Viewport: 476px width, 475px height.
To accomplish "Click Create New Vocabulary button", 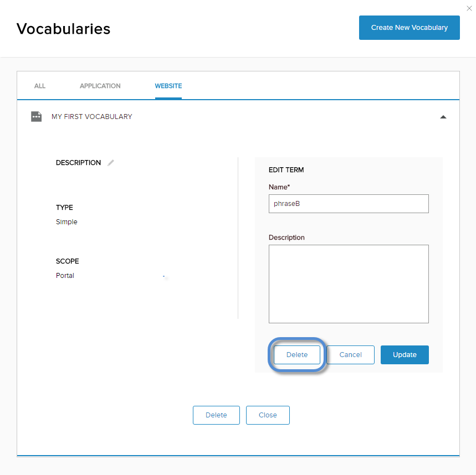I will 409,28.
